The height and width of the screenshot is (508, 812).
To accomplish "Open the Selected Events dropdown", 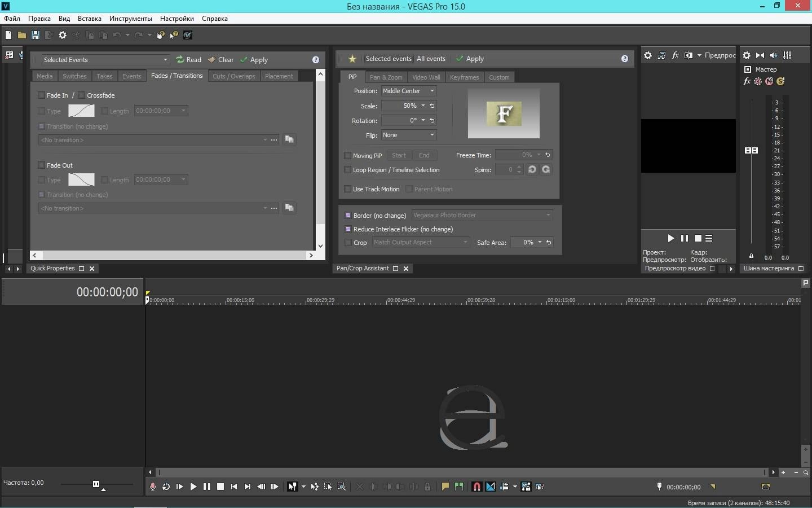I will click(105, 60).
